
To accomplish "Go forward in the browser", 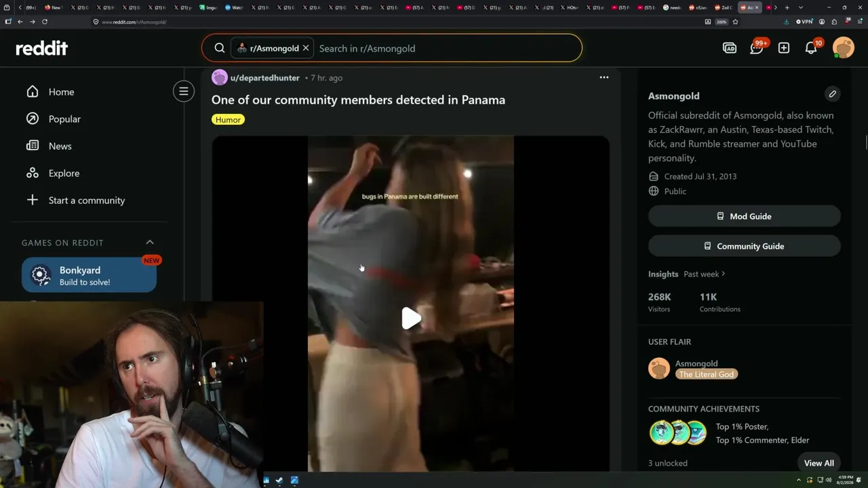I will pyautogui.click(x=32, y=22).
